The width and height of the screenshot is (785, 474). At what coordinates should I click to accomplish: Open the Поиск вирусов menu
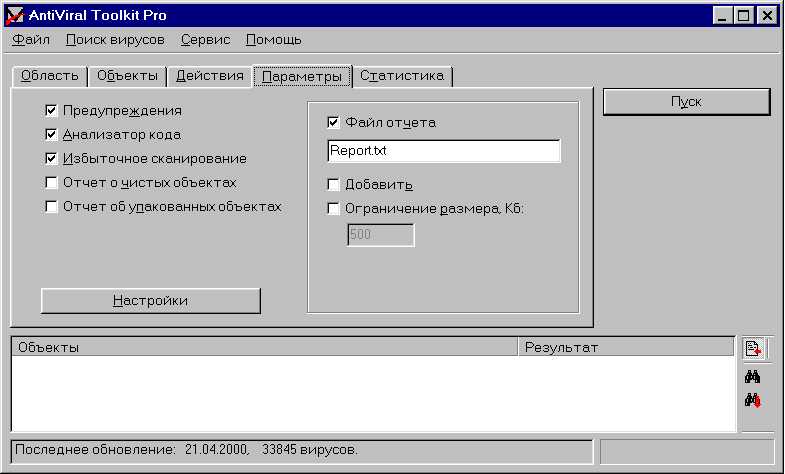click(115, 40)
